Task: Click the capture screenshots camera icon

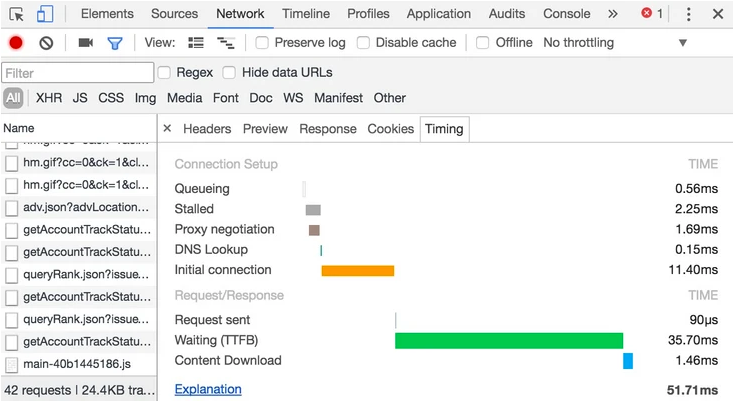Action: pyautogui.click(x=86, y=43)
